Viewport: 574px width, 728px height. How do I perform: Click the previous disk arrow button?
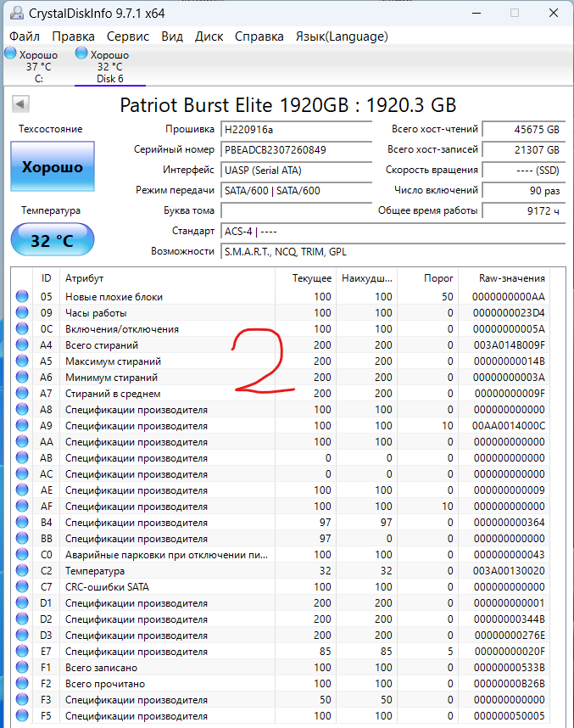[x=20, y=104]
